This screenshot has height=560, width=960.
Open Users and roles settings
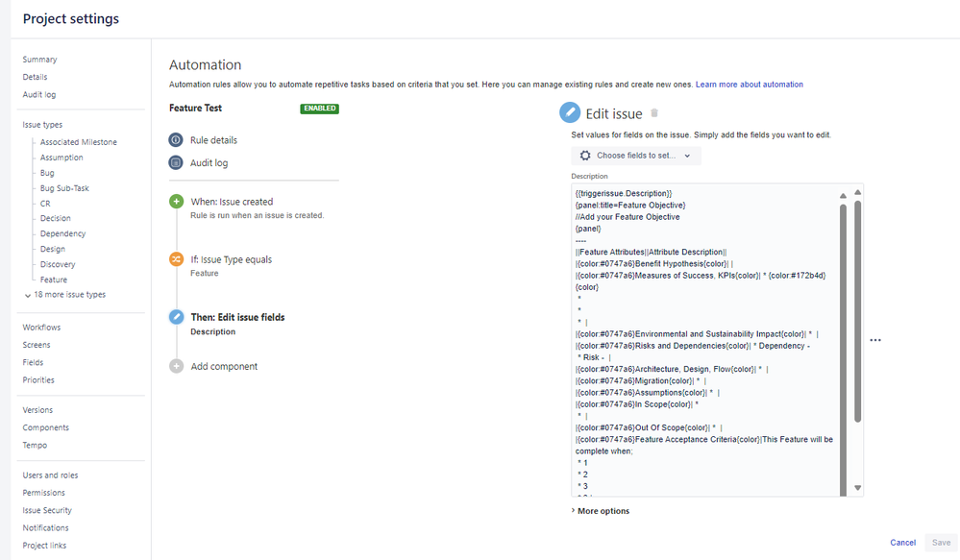pyautogui.click(x=50, y=475)
